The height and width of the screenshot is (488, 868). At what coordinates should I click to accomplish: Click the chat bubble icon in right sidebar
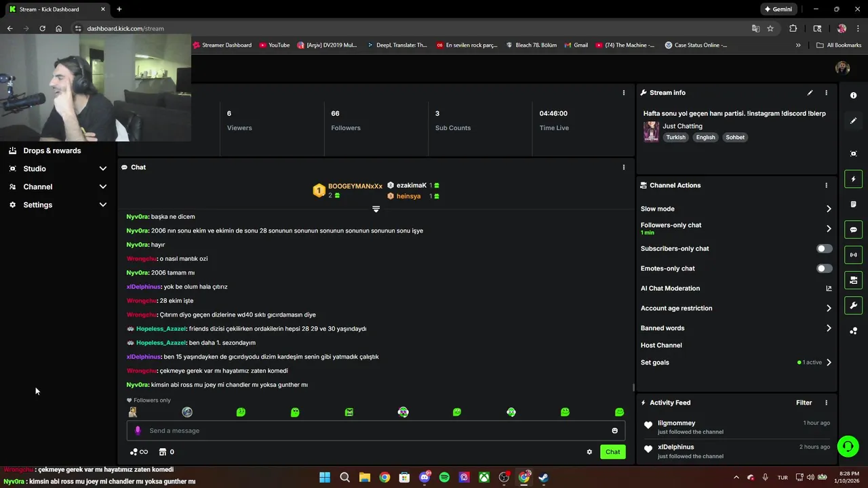[x=853, y=230]
